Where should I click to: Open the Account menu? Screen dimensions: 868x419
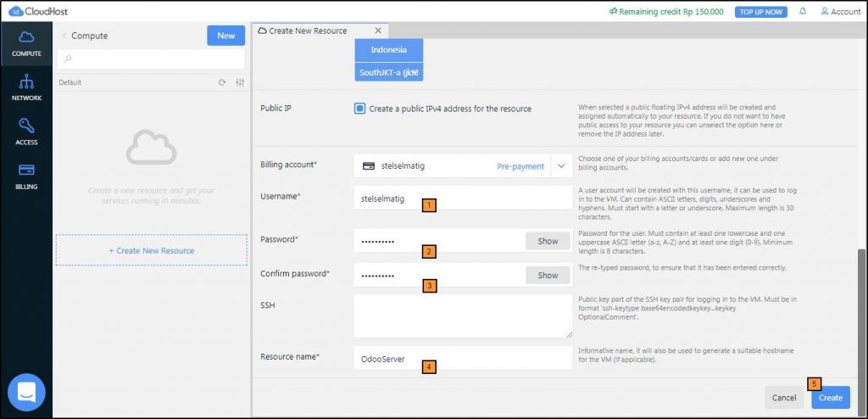840,12
